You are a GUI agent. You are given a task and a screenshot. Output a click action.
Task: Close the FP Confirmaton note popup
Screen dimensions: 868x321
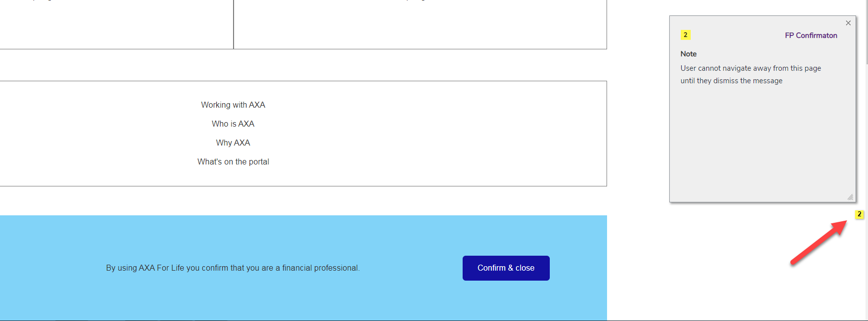(x=848, y=23)
